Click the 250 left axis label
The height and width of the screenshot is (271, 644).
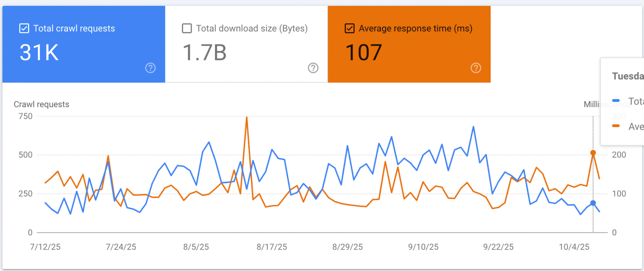pyautogui.click(x=25, y=194)
